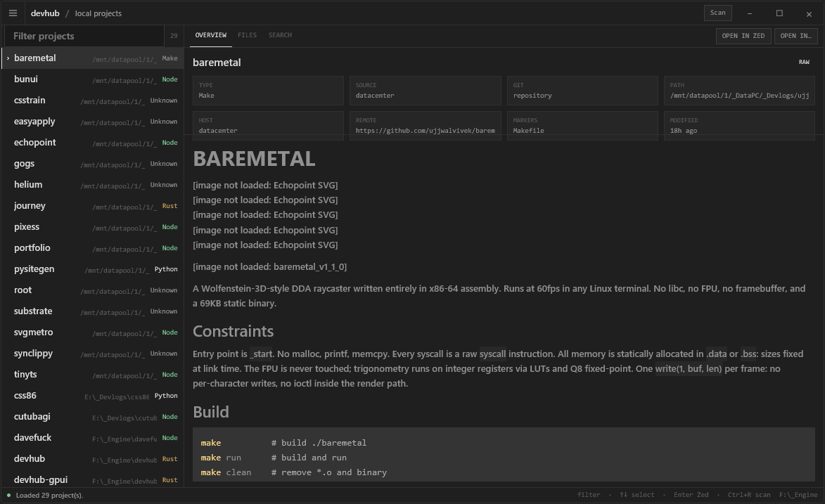Select the css86 project
This screenshot has width=825, height=504.
(x=93, y=395)
